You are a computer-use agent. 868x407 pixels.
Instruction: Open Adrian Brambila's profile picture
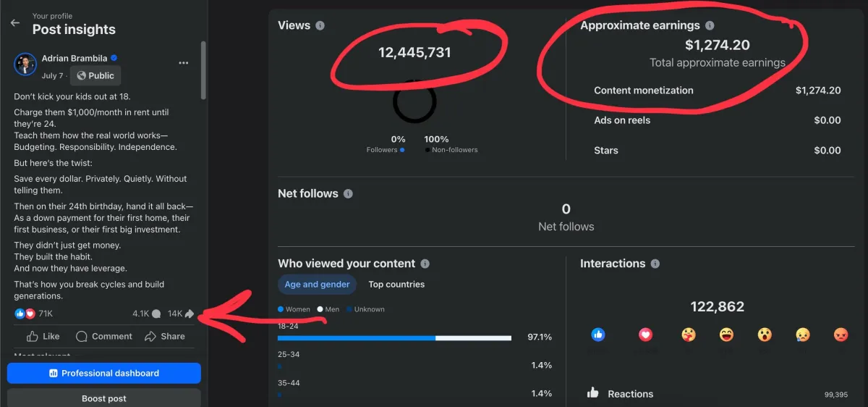(25, 64)
